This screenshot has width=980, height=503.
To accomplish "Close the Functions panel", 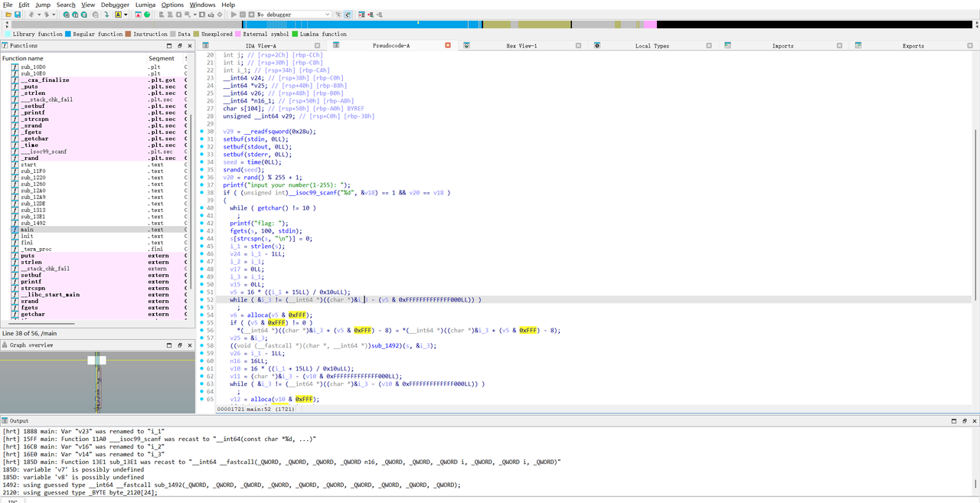I will pos(188,46).
